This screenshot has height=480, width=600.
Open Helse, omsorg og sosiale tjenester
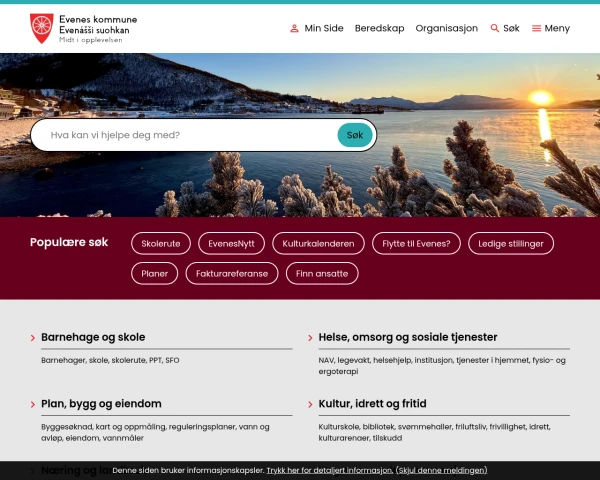(x=408, y=337)
